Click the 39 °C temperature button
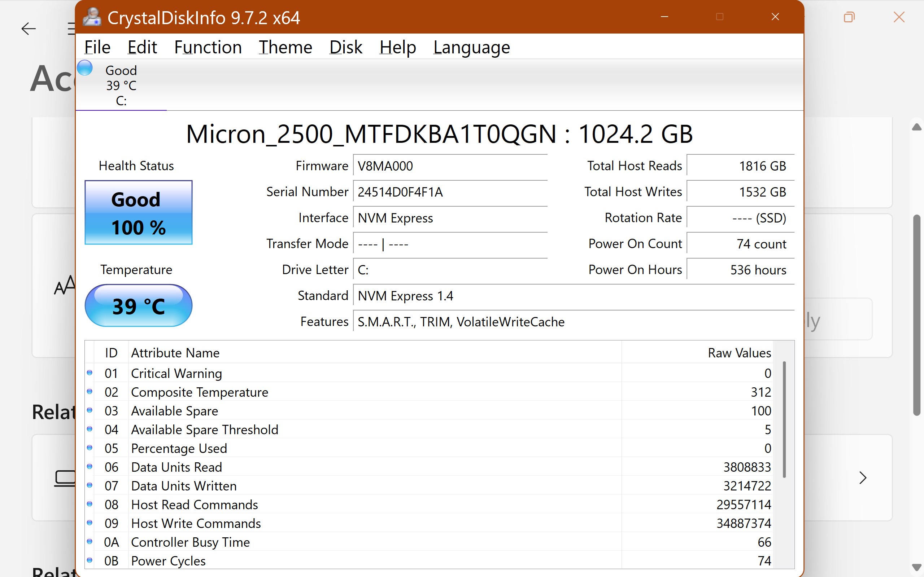Viewport: 924px width, 577px height. [138, 306]
